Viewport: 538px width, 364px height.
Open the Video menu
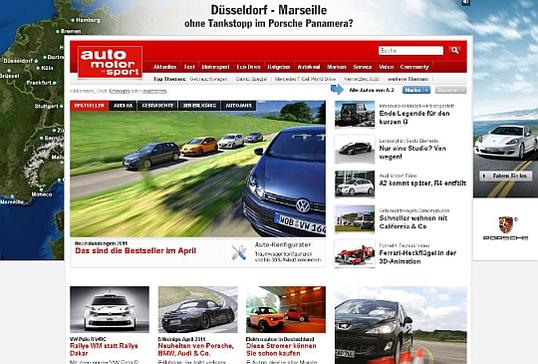pos(386,67)
